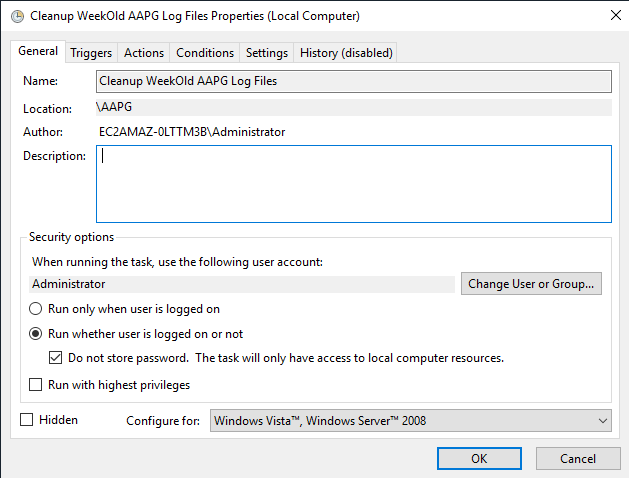Uncheck Do not store password checkbox
This screenshot has height=478, width=629.
pyautogui.click(x=57, y=358)
